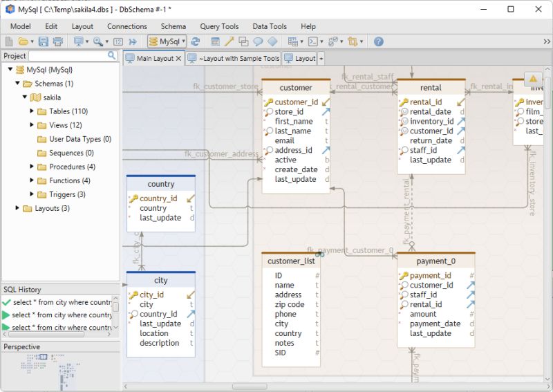The width and height of the screenshot is (553, 392).
Task: Collapse the Schemas (1) tree node
Action: [18, 83]
